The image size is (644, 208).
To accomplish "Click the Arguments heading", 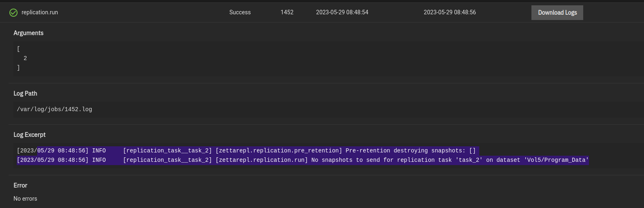I will point(29,33).
